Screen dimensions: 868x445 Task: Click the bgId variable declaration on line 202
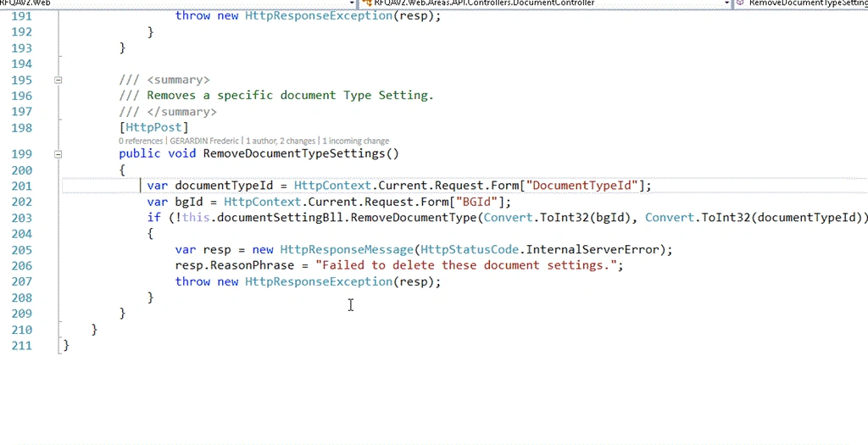[189, 202]
